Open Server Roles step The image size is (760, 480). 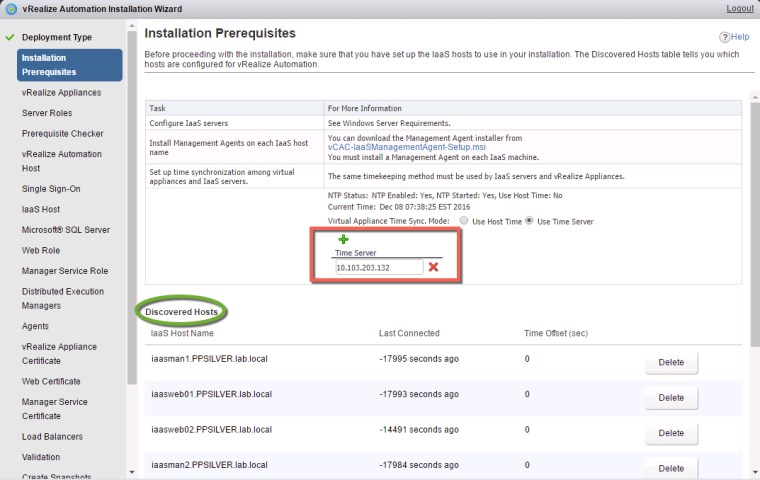(47, 113)
